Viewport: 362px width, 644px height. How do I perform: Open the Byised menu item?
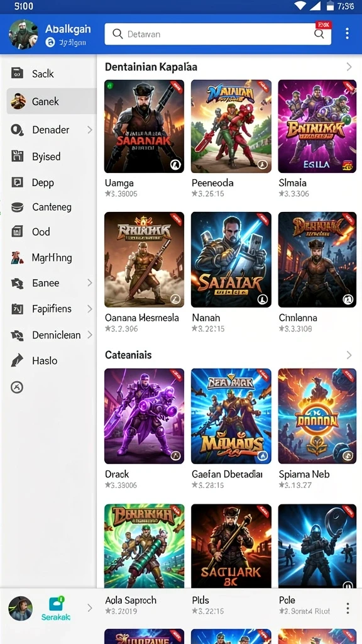(x=52, y=156)
